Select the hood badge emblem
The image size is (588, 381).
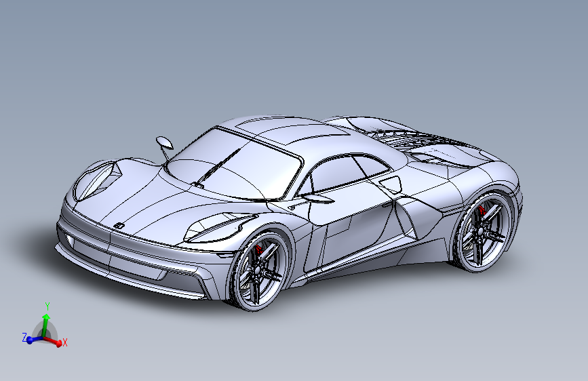tap(119, 226)
